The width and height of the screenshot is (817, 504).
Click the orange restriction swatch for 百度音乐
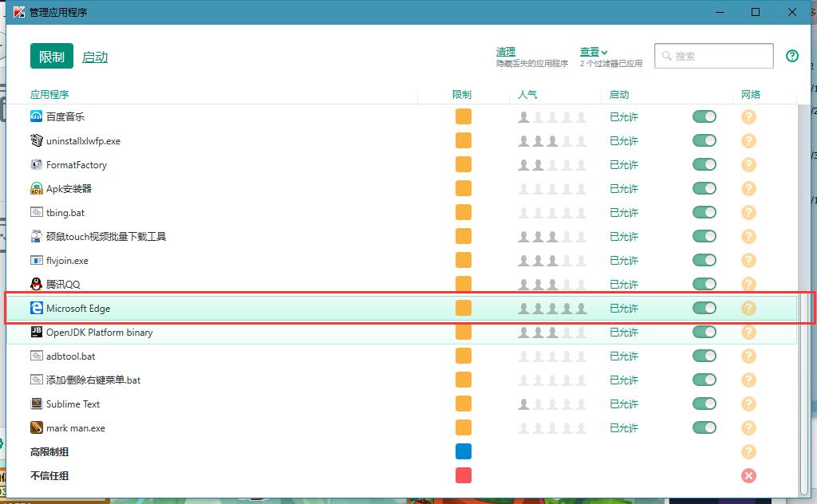(x=464, y=116)
